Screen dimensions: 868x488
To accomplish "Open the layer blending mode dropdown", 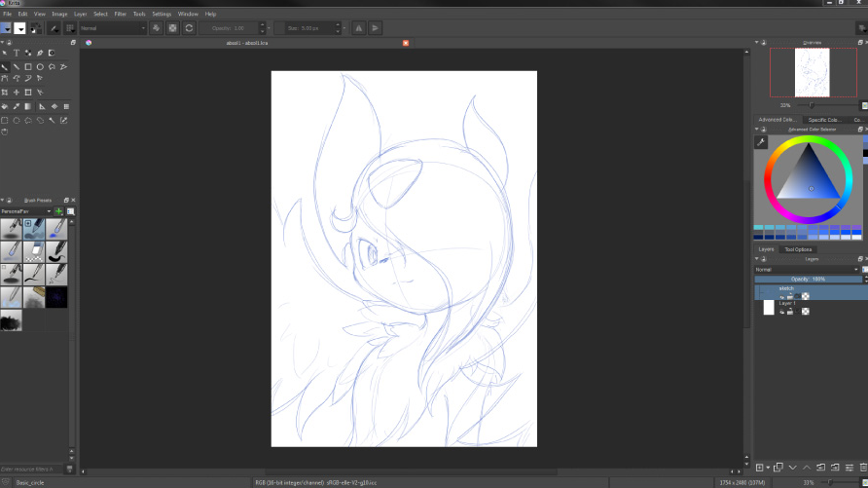I will coord(807,269).
